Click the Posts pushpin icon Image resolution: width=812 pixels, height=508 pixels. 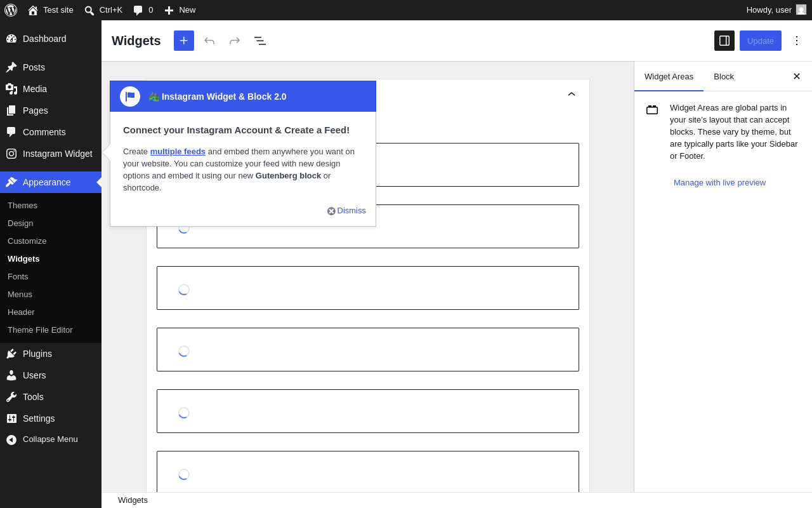pos(11,67)
